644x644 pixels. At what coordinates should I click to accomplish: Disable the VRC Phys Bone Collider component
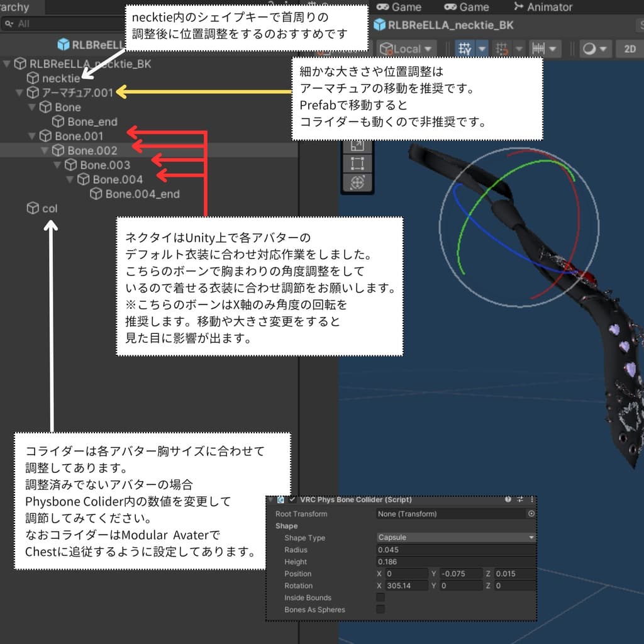[x=292, y=500]
